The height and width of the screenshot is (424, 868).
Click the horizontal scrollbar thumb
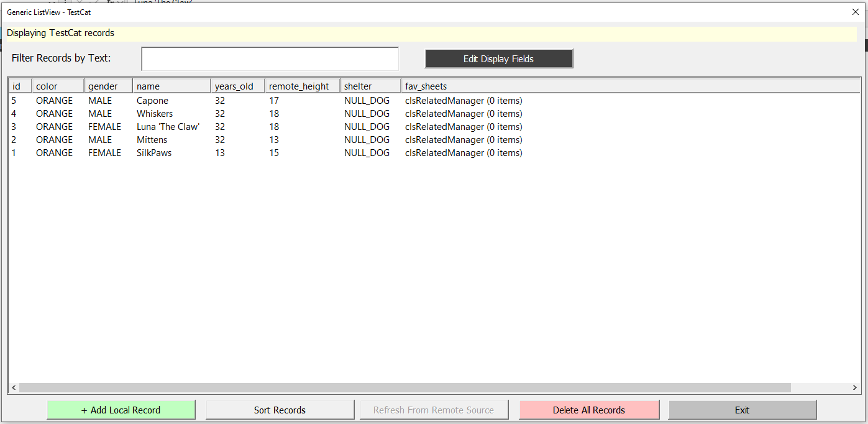point(405,387)
